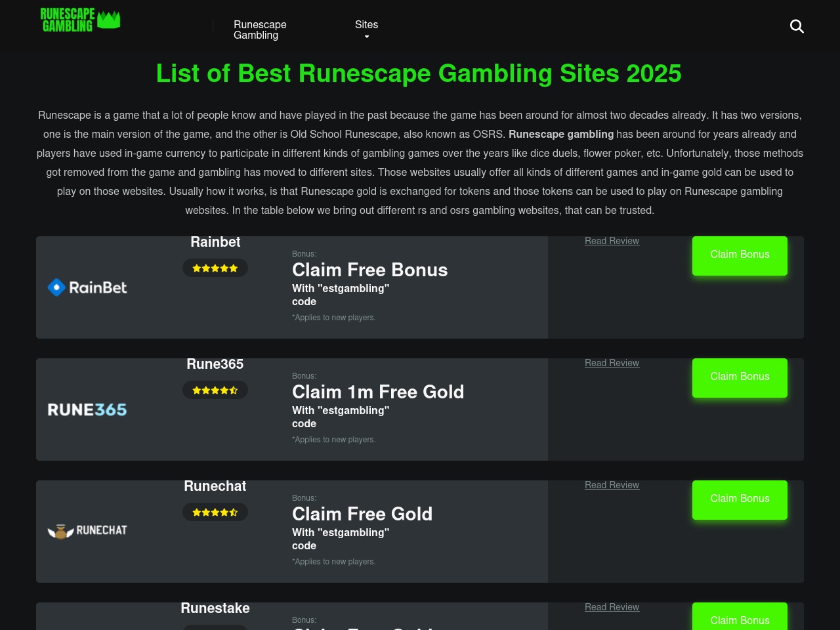840x630 pixels.
Task: Click the RainBet logo
Action: (87, 287)
